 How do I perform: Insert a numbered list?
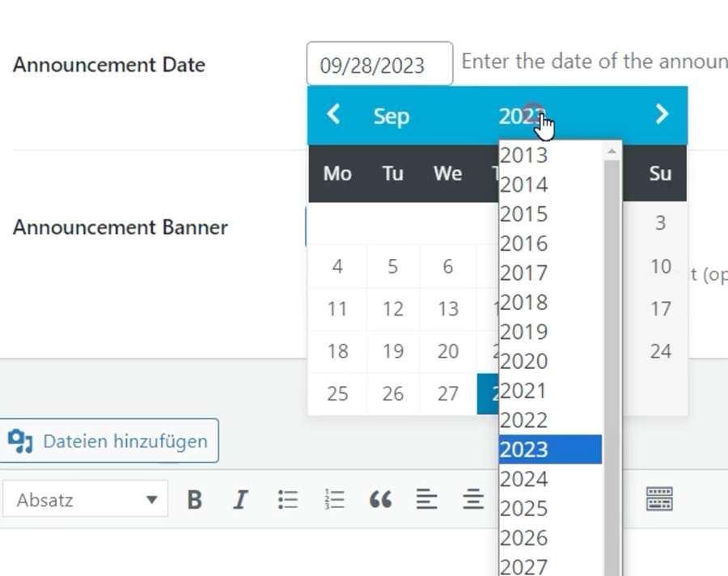334,500
